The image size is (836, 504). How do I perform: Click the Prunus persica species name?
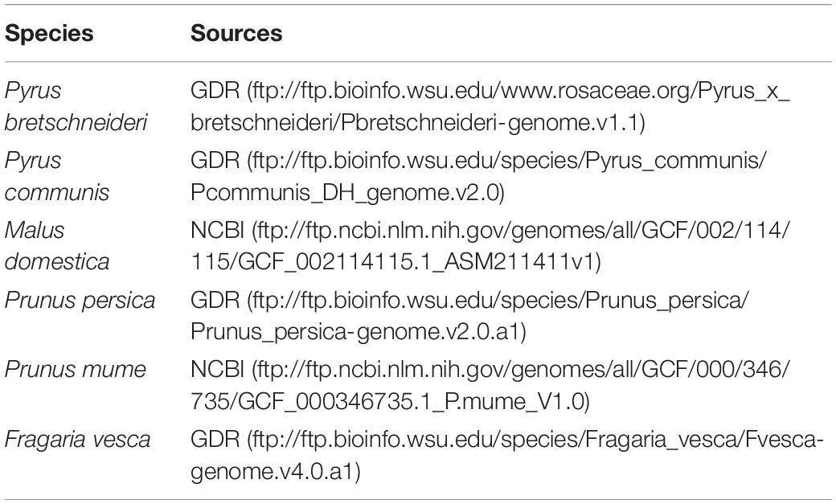[80, 301]
